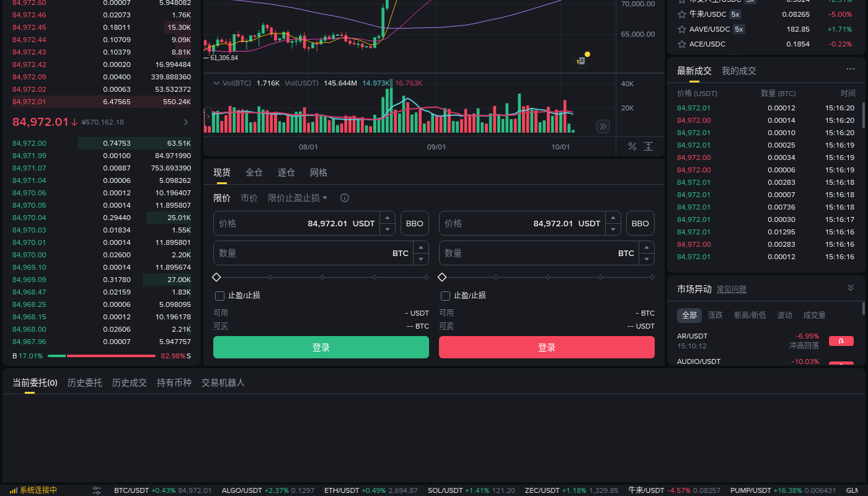The image size is (868, 496).
Task: Select order book ask price 84,972.46
Action: click(x=29, y=15)
